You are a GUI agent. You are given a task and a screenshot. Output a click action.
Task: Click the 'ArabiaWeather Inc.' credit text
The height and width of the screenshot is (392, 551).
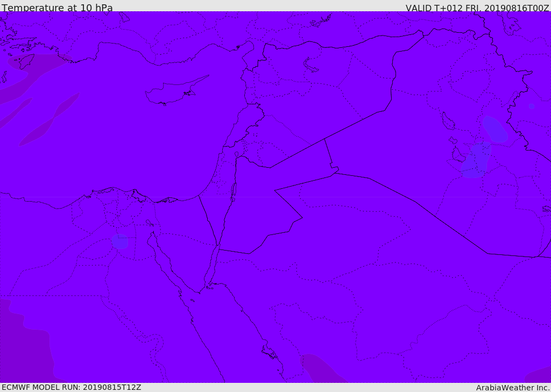coord(513,388)
